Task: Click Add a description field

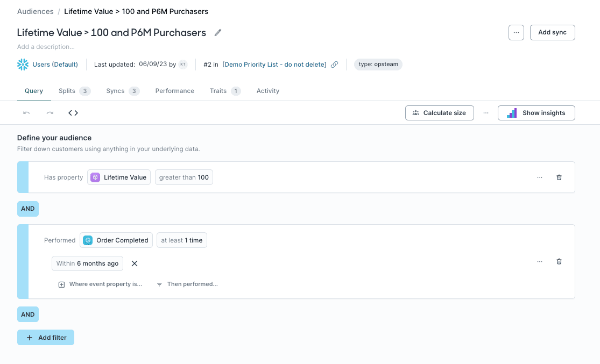Action: (46, 47)
